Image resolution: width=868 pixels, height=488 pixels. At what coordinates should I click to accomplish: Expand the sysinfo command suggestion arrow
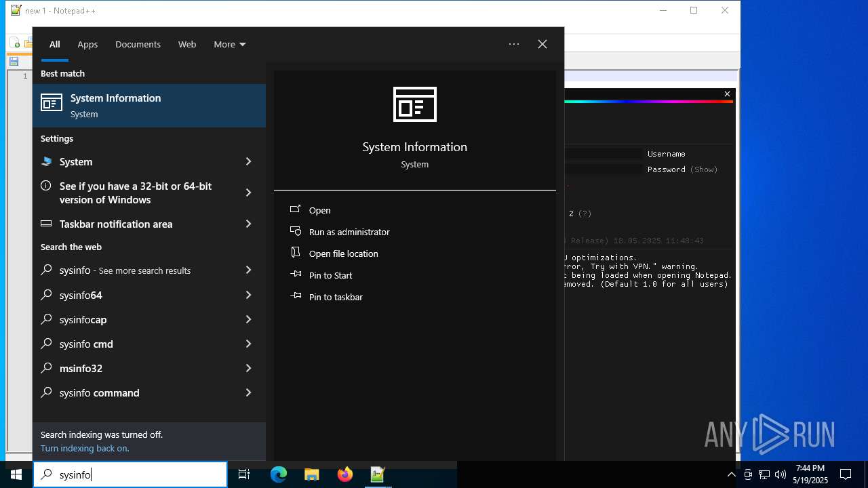(x=248, y=392)
